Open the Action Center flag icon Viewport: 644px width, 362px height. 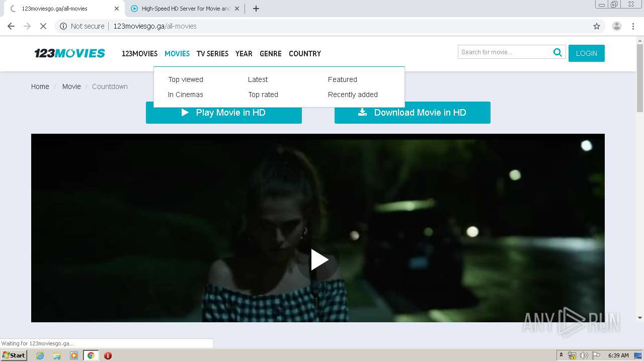(596, 355)
